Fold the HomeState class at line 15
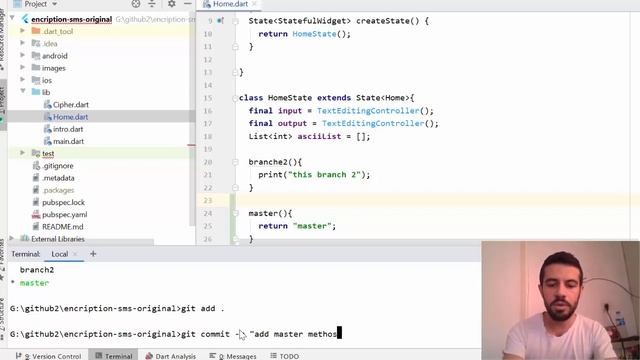 tap(235, 98)
